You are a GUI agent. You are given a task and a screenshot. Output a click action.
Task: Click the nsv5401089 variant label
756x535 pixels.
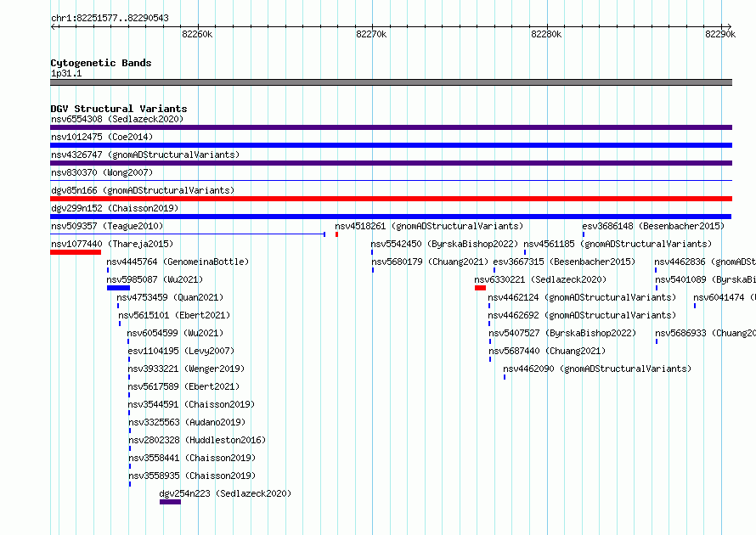(705, 279)
